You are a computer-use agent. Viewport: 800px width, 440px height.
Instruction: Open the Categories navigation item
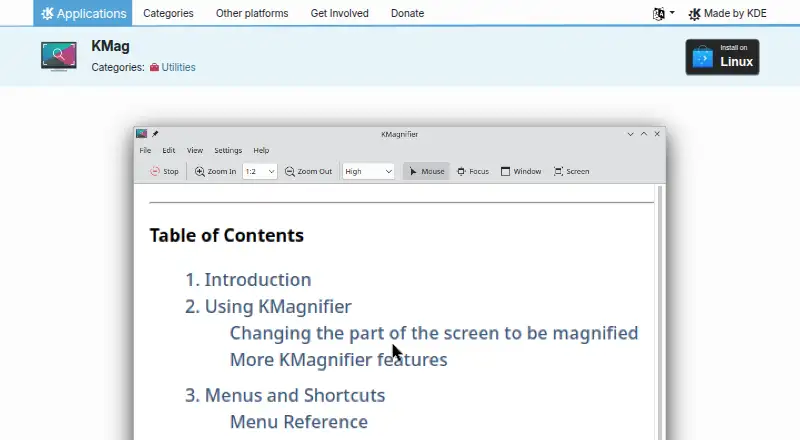tap(168, 13)
